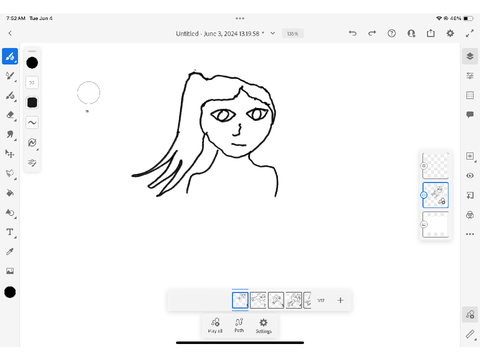Viewport: 480px width, 360px height.
Task: Open the Layer Properties sliders panel
Action: [x=470, y=76]
